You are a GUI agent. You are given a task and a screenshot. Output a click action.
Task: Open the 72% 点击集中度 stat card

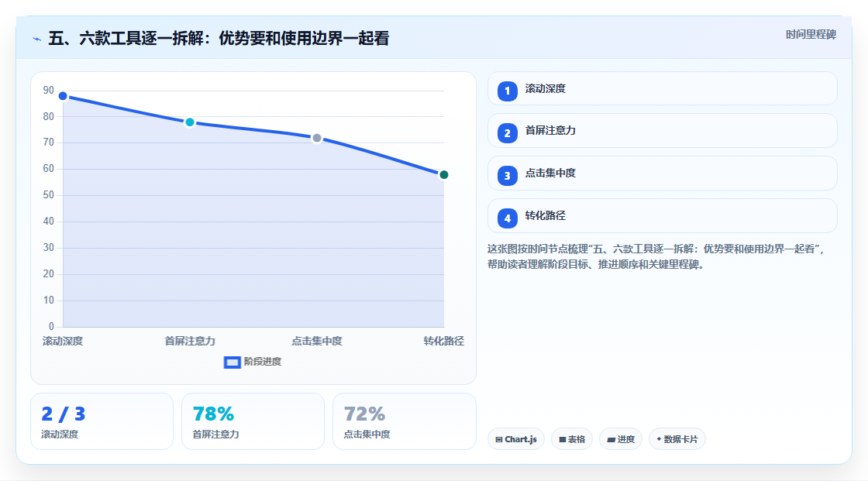pyautogui.click(x=404, y=422)
